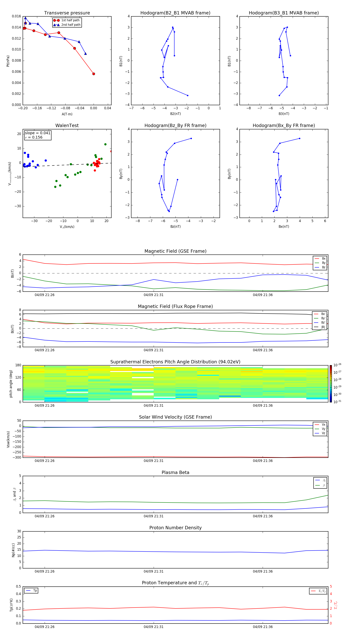Click the 'Np(#/cc)' axis label

coord(13,550)
